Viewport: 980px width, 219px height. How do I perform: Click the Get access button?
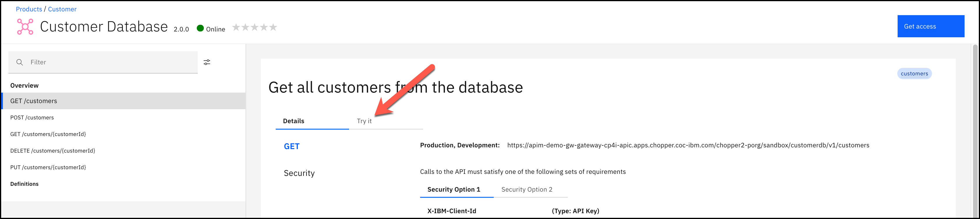[931, 26]
